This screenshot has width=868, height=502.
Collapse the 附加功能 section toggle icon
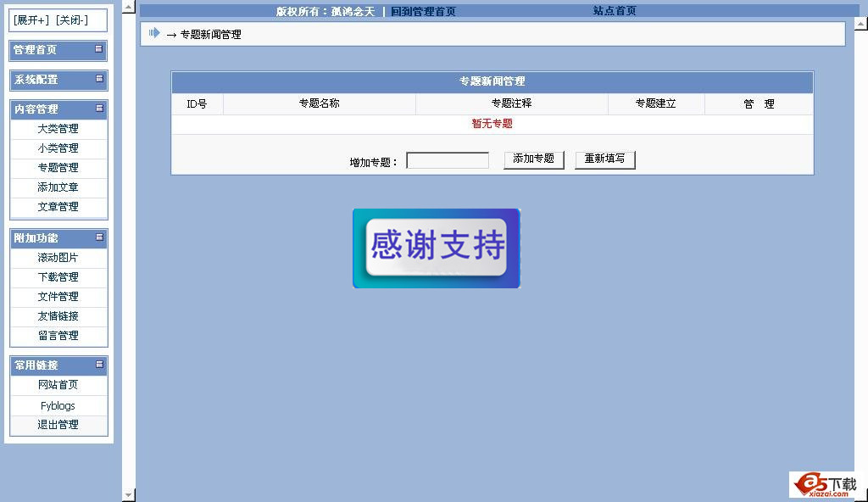[x=99, y=237]
